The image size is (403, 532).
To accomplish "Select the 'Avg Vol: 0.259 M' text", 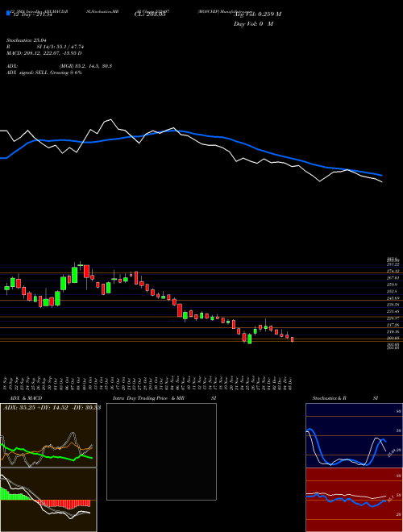I will tap(257, 15).
